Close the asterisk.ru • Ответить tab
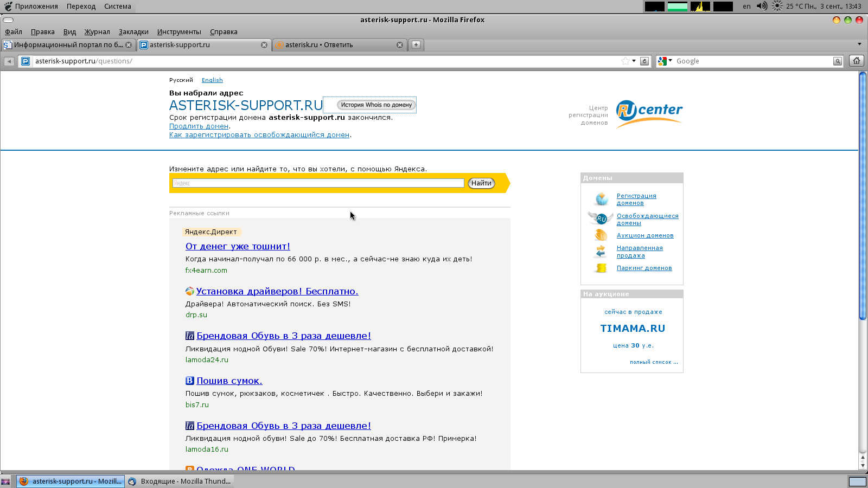 (x=400, y=45)
